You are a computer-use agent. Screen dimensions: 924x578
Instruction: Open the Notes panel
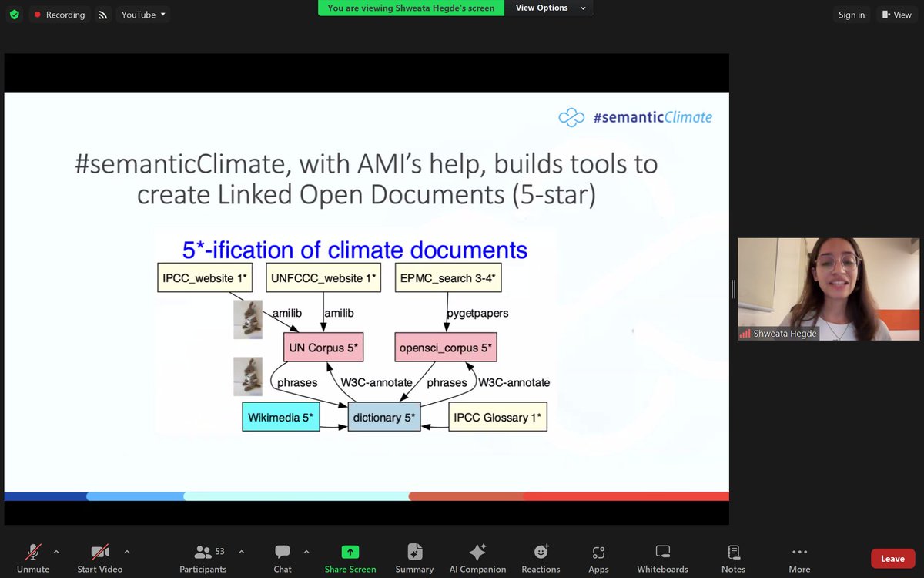coord(733,559)
